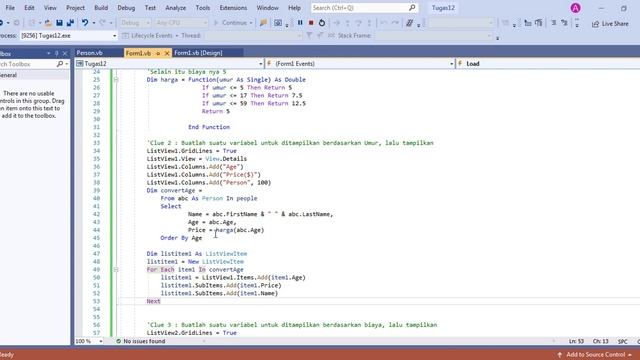640x360 pixels.
Task: Open the File menu
Action: tap(10, 8)
